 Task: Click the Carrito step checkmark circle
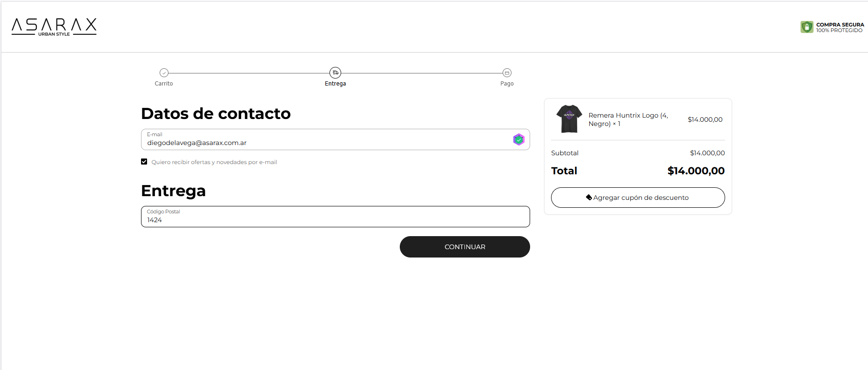point(164,73)
